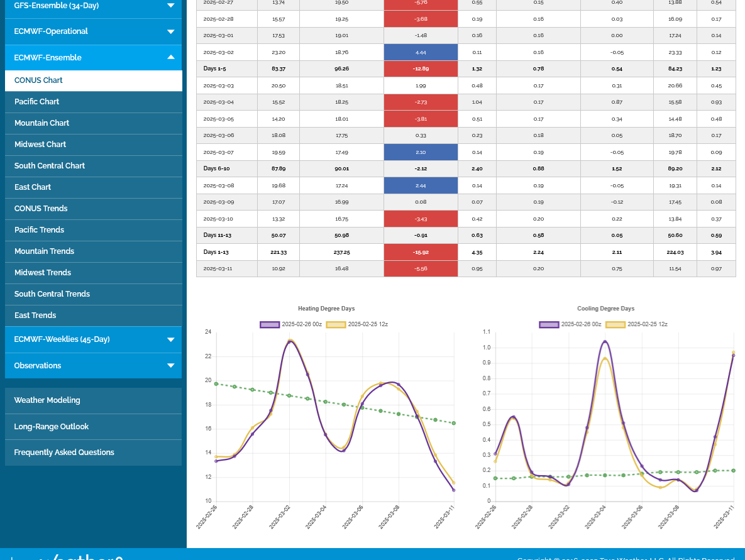Click the blue 4.44 difference cell
Viewport: 745px width, 560px height.
coord(421,52)
